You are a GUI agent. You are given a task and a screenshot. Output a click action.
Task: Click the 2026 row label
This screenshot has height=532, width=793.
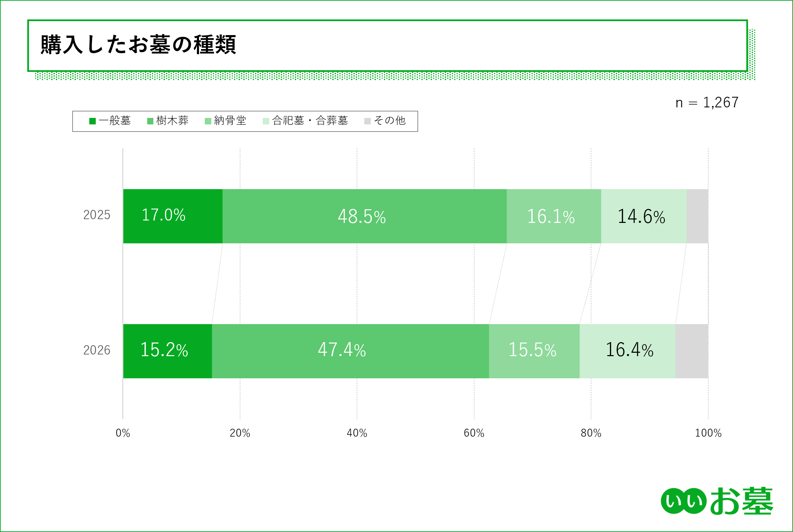pos(97,350)
